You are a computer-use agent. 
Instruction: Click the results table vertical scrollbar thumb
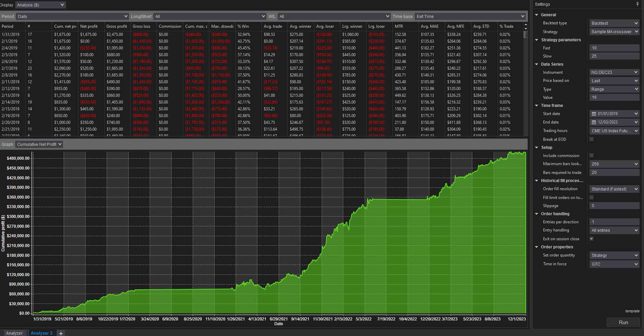click(x=525, y=35)
